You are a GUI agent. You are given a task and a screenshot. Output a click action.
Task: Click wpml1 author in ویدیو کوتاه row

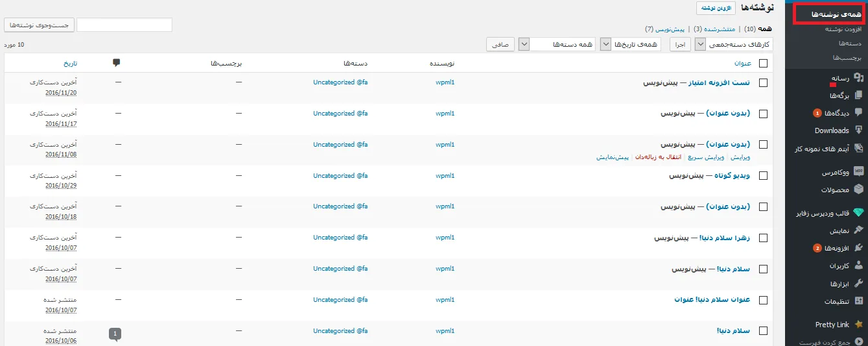pyautogui.click(x=445, y=175)
